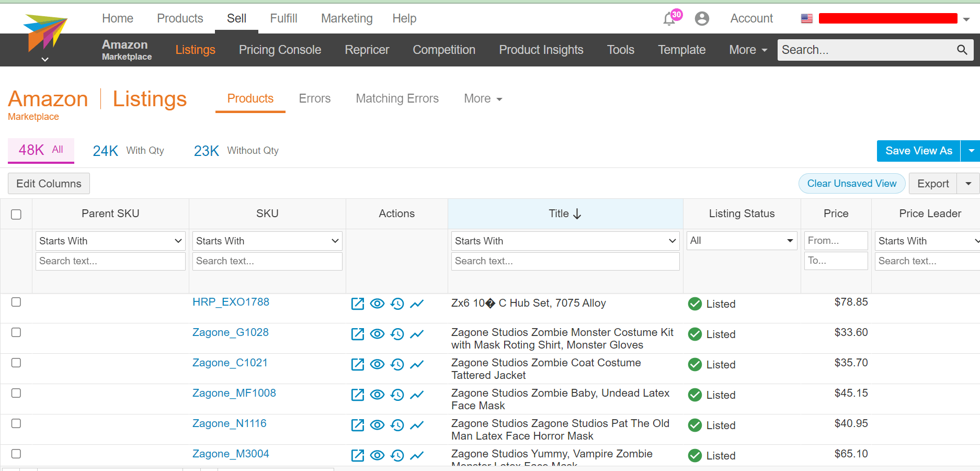Open Title Starts With filter dropdown

[x=565, y=241]
